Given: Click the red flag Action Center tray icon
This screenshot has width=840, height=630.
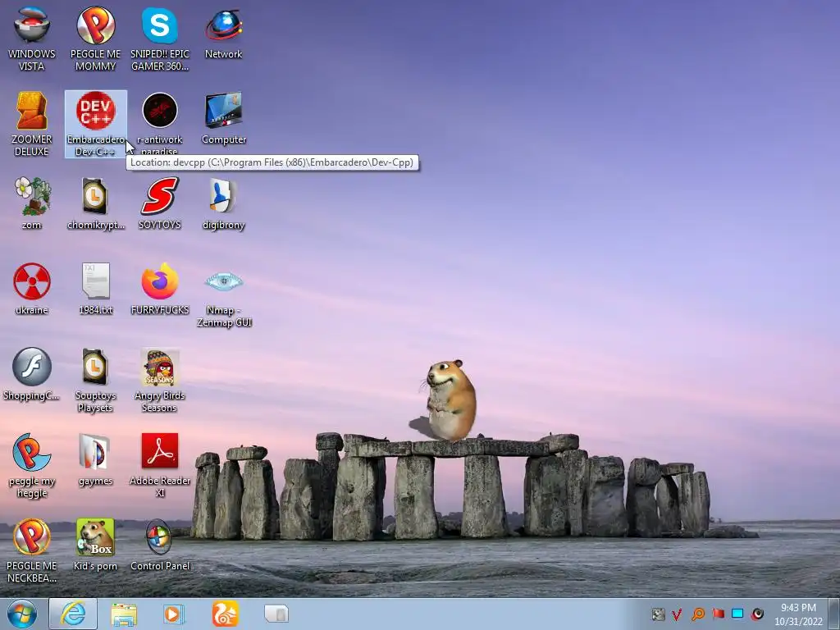Looking at the screenshot, I should tap(718, 614).
